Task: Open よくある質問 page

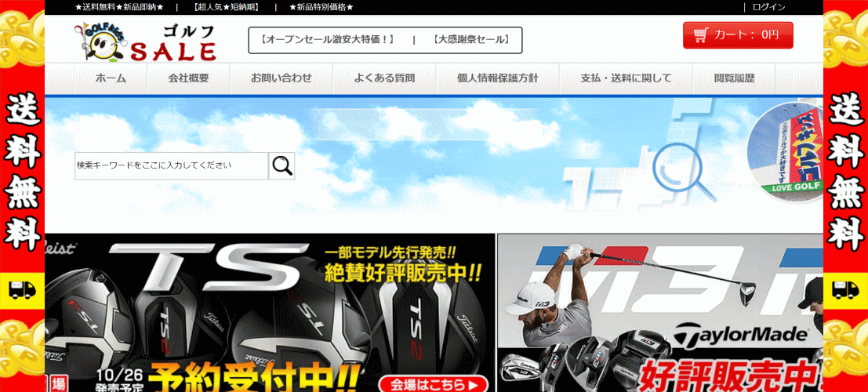Action: [x=383, y=78]
